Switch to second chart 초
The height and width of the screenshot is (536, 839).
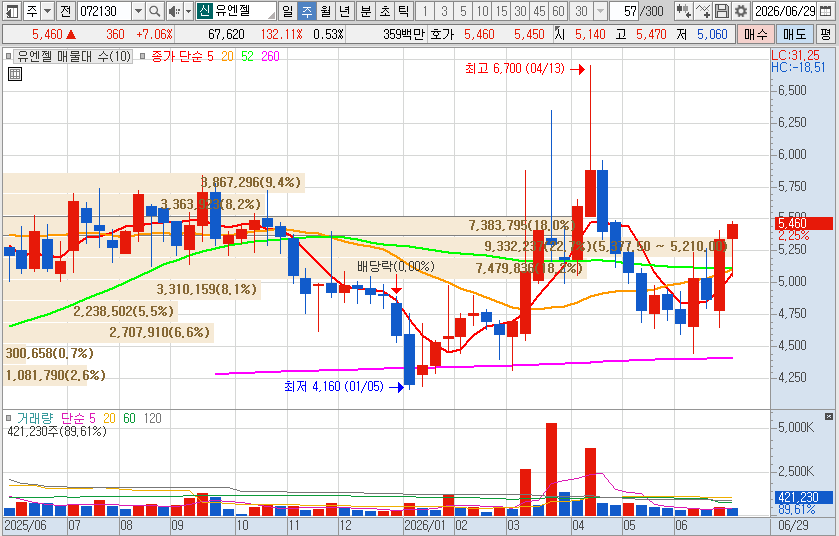coord(385,11)
